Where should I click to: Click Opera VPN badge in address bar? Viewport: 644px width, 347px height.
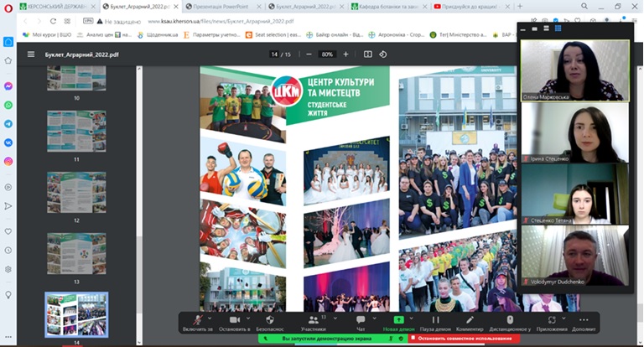click(x=88, y=21)
